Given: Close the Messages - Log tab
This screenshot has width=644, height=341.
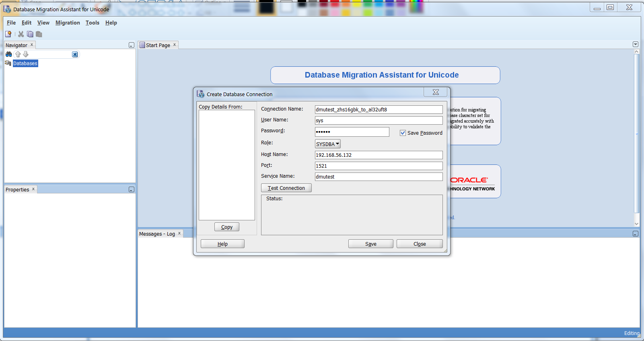Looking at the screenshot, I should coord(179,233).
